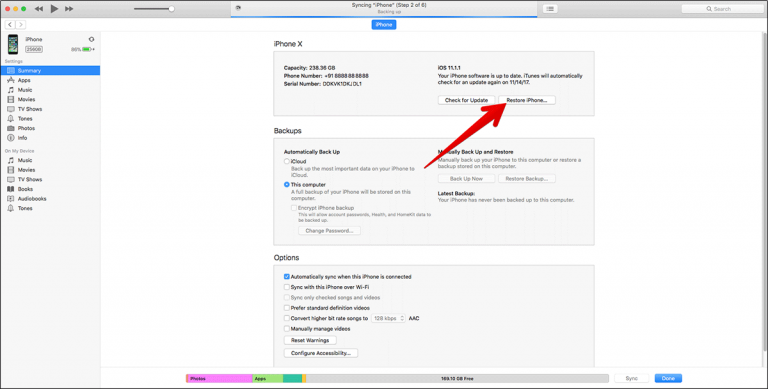Toggle Sync only checked songs and videos

coord(287,297)
